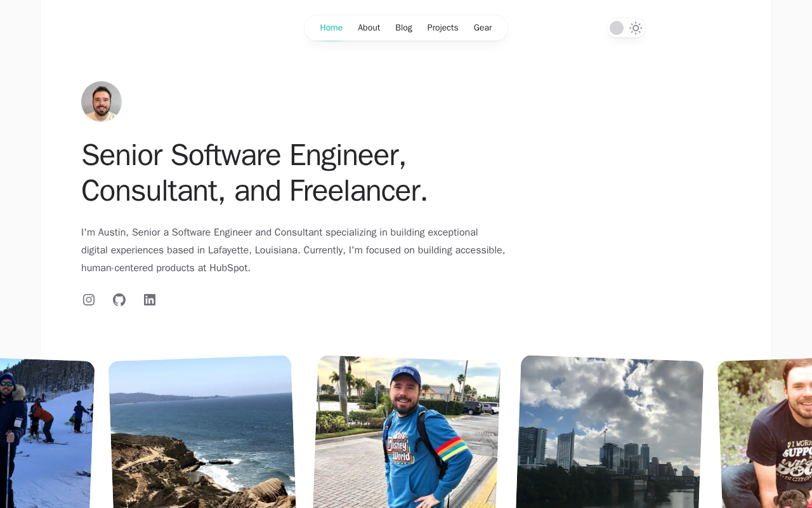Click the intro paragraph about Austin
The width and height of the screenshot is (812, 508).
[x=293, y=250]
